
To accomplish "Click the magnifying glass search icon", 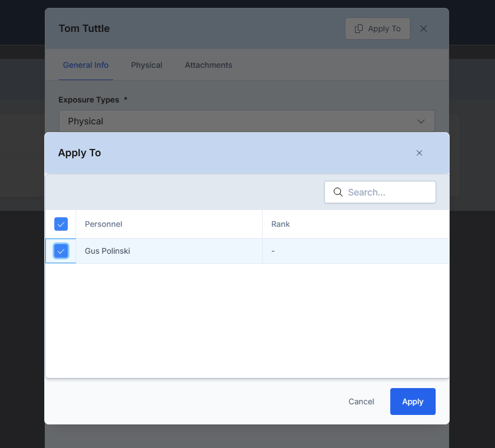I will pyautogui.click(x=338, y=192).
